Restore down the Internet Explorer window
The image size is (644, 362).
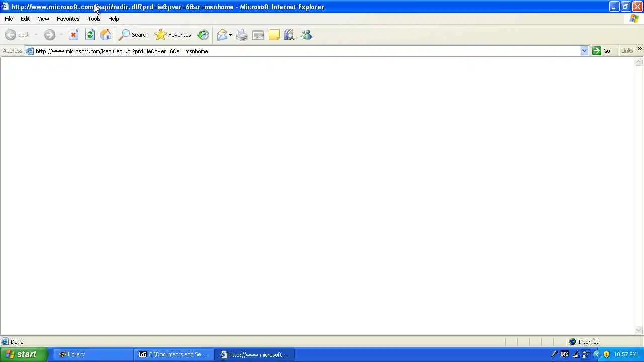[x=625, y=7]
